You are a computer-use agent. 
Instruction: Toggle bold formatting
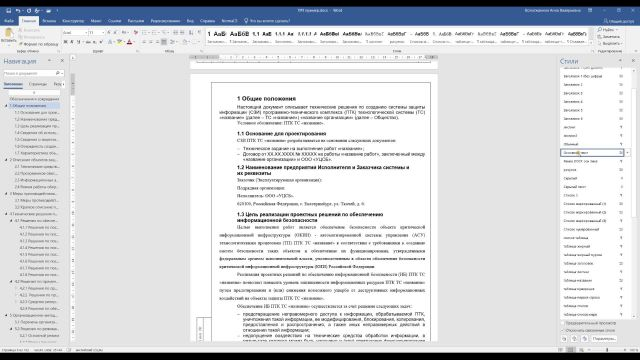pos(65,42)
